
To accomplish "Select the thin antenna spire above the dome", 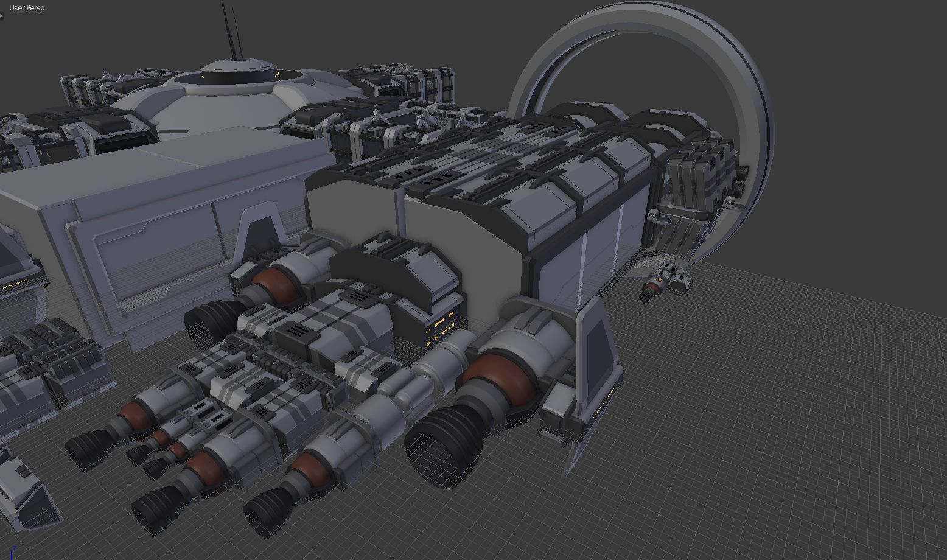I will (229, 30).
